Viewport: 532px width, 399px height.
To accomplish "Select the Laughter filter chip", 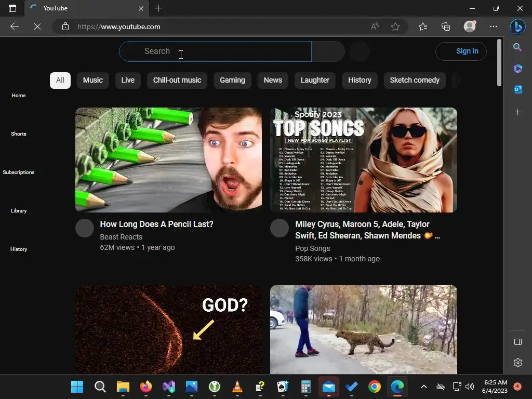I will (x=315, y=81).
